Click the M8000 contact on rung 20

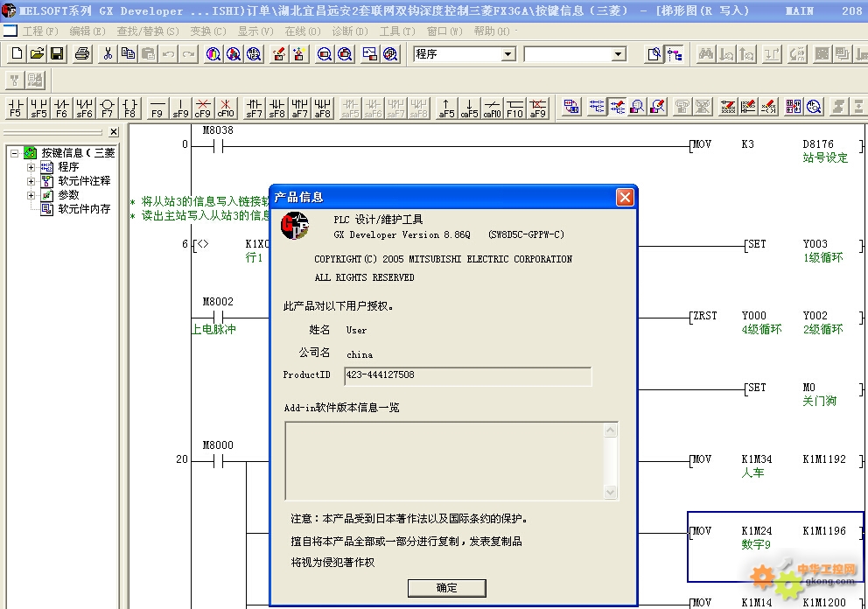[218, 461]
